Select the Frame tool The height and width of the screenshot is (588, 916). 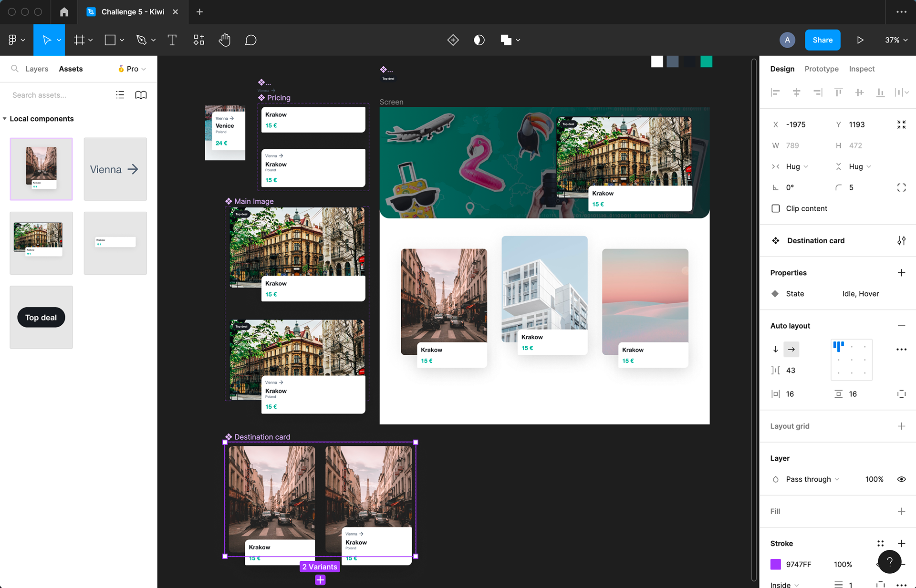pyautogui.click(x=79, y=40)
